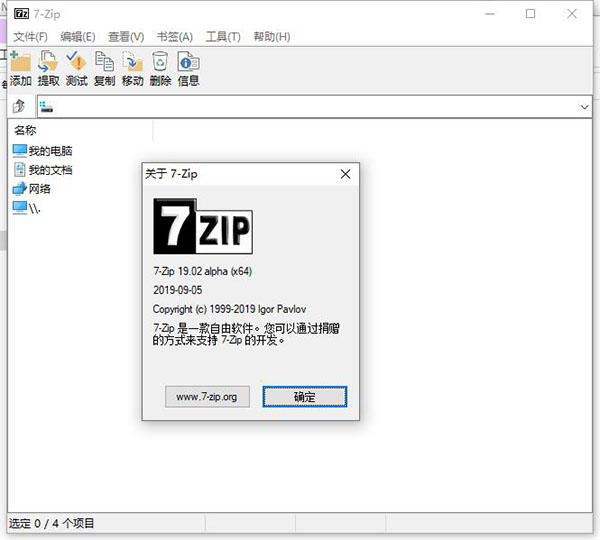Open the 工具(T) menu

[223, 37]
